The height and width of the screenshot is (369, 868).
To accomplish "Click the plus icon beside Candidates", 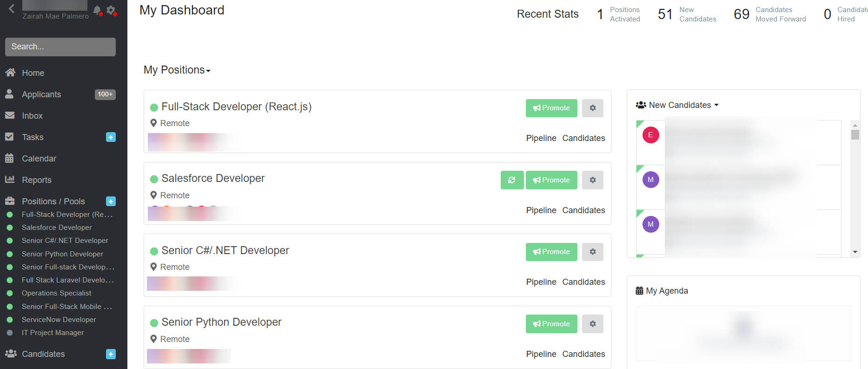I will 111,354.
